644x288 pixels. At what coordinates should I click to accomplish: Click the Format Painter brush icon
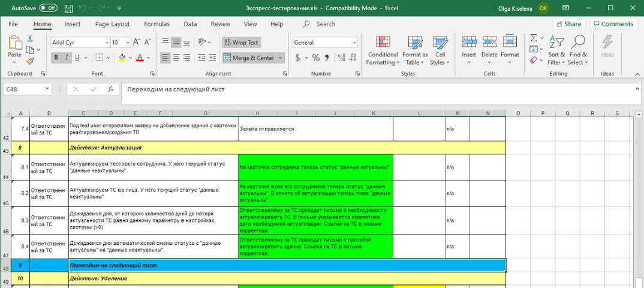click(x=29, y=61)
